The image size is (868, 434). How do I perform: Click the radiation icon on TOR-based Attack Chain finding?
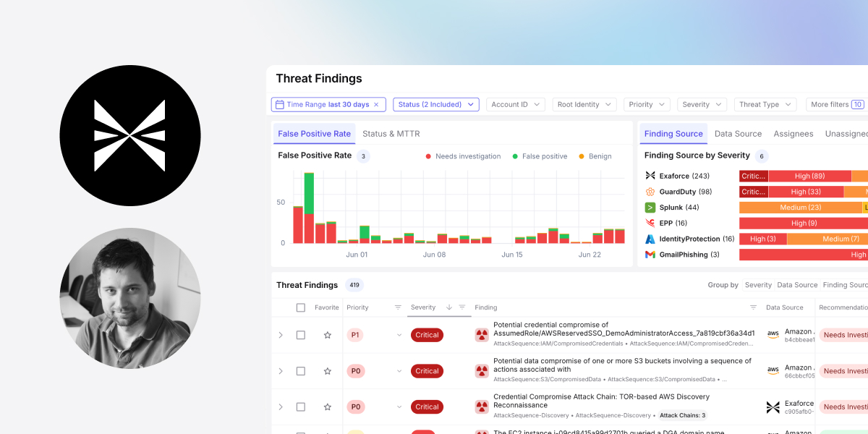(x=482, y=407)
